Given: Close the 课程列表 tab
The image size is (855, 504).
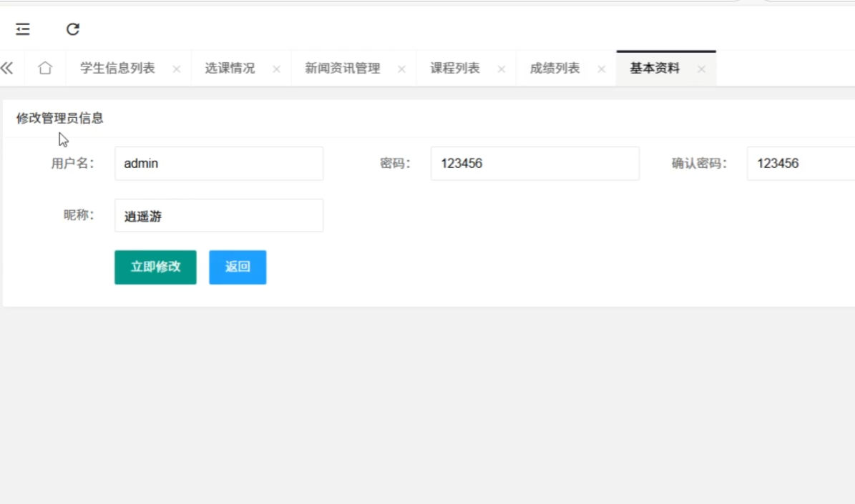Looking at the screenshot, I should [x=502, y=69].
